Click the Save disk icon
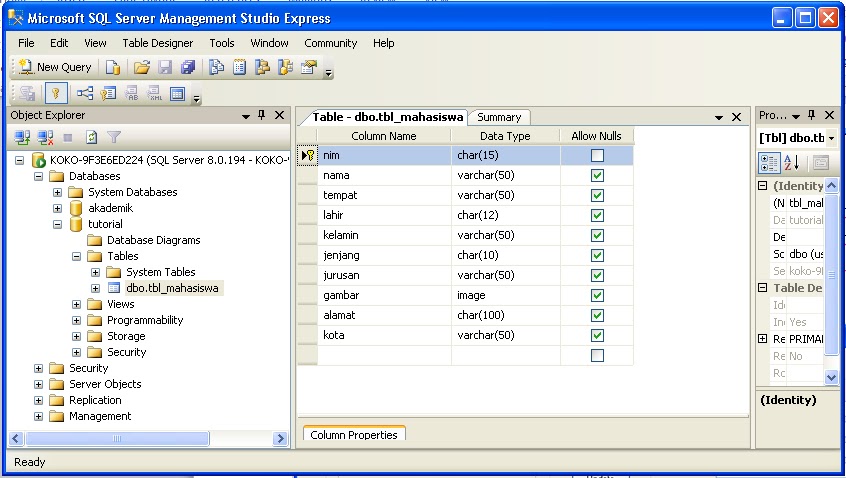Image resolution: width=846 pixels, height=478 pixels. pos(165,67)
